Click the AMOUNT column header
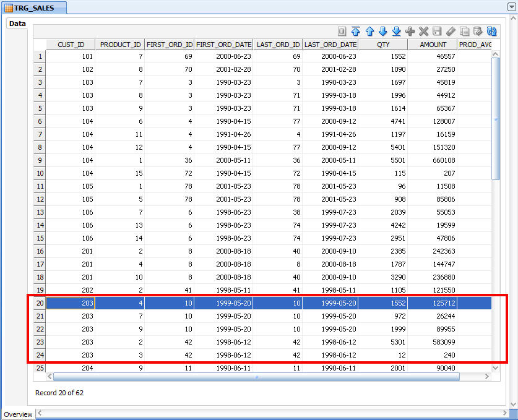 click(x=433, y=45)
